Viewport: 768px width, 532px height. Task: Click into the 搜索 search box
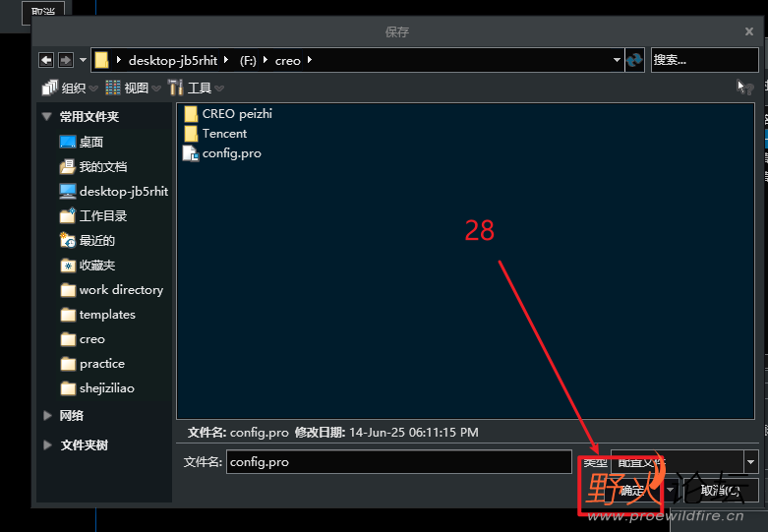(704, 60)
